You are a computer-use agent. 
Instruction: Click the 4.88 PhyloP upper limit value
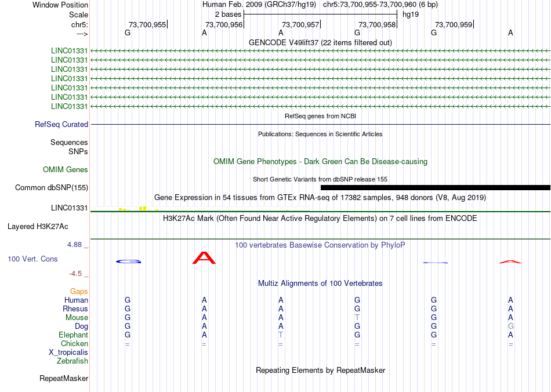pos(74,245)
